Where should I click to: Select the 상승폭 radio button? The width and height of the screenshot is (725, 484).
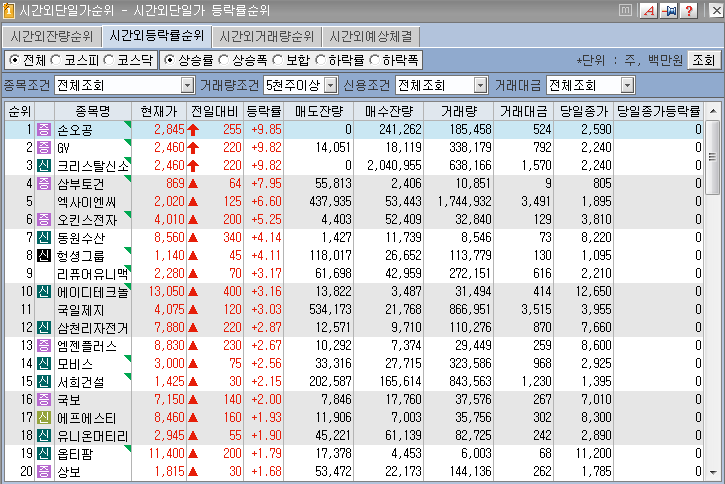(223, 60)
